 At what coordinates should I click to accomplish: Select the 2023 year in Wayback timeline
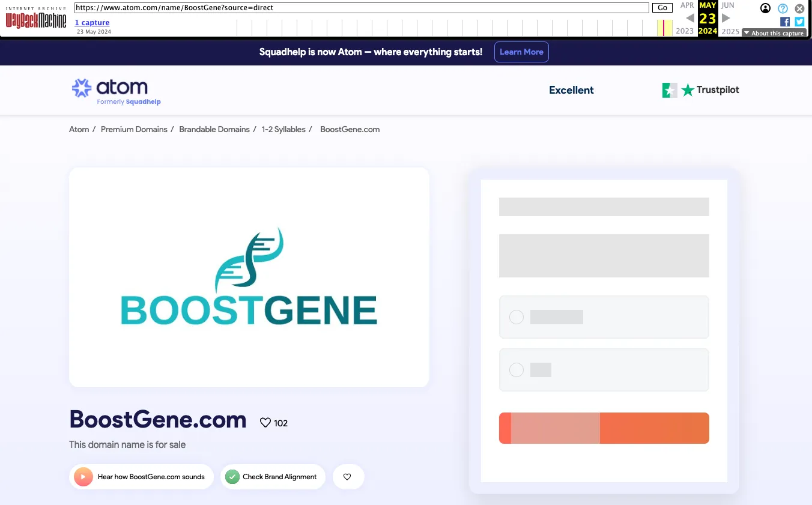685,31
